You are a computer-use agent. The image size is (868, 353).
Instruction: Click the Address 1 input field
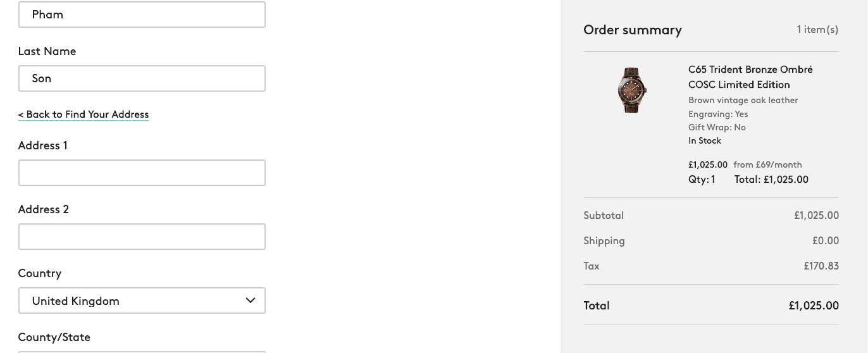coord(142,173)
